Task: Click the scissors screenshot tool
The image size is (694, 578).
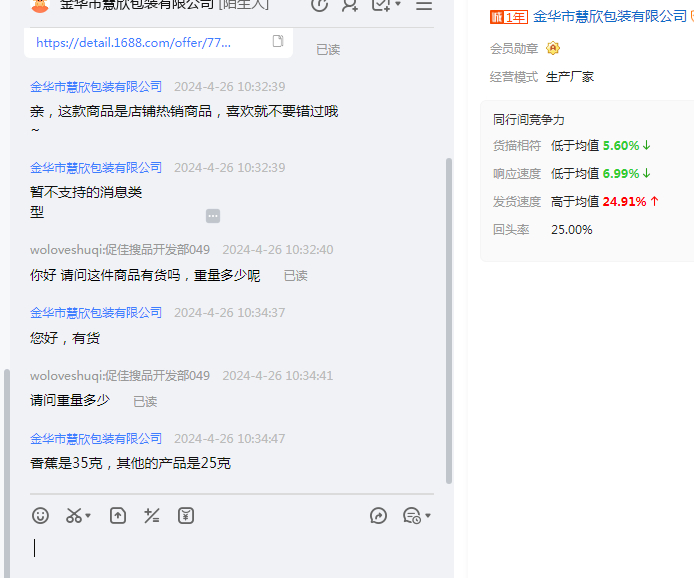Action: (x=73, y=516)
